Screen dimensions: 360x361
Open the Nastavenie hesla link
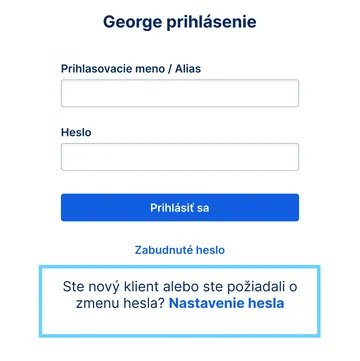point(227,303)
